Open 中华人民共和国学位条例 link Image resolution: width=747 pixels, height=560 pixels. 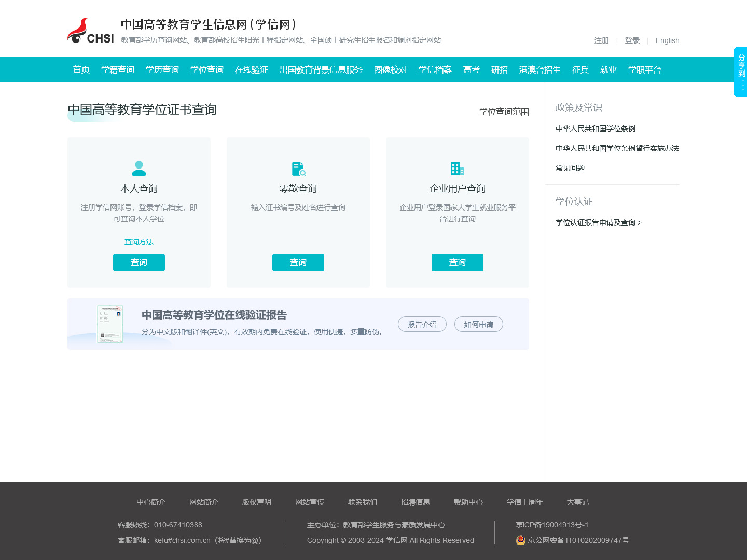tap(596, 129)
